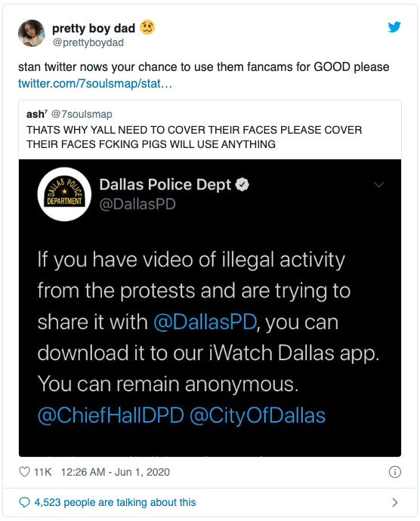Click the pretty boy dad display name
This screenshot has width=420, height=521.
[x=94, y=28]
